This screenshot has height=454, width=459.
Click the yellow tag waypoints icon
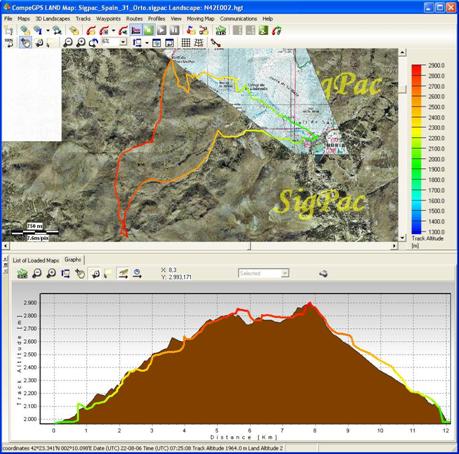coord(74,31)
